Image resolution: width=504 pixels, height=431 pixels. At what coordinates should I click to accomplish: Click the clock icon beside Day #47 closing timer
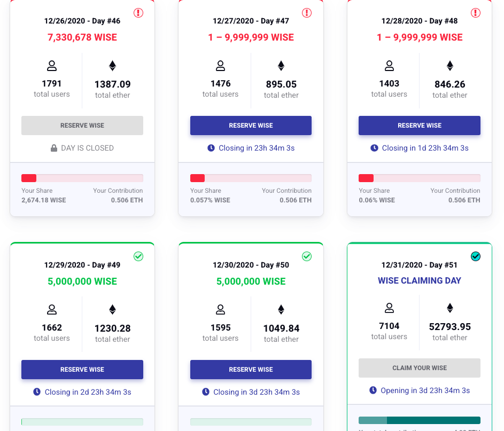pyautogui.click(x=211, y=148)
